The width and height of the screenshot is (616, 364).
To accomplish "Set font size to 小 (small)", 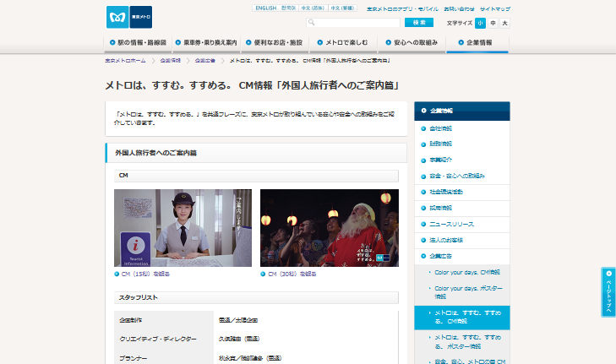I will click(x=480, y=23).
